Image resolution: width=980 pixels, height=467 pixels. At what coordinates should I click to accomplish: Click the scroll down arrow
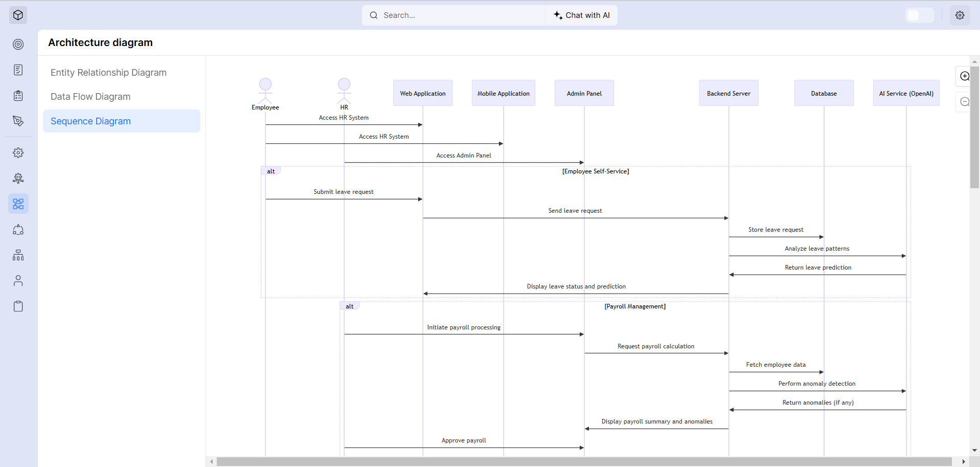(974, 451)
